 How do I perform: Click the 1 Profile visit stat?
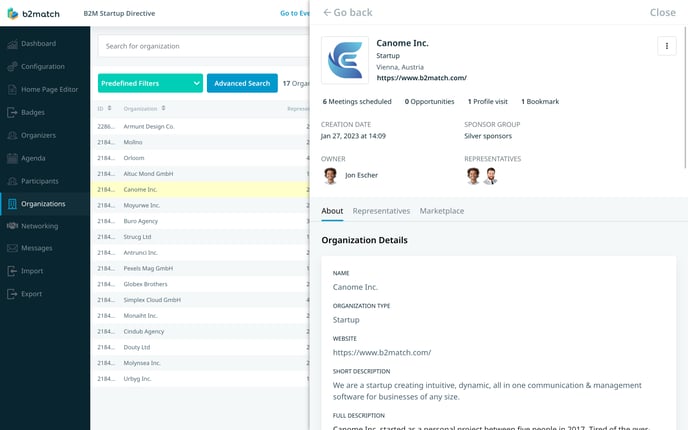point(487,102)
